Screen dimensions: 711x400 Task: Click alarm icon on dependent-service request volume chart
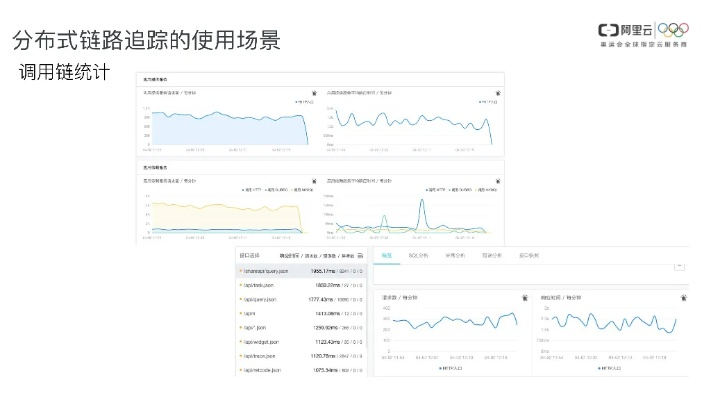pos(313,180)
